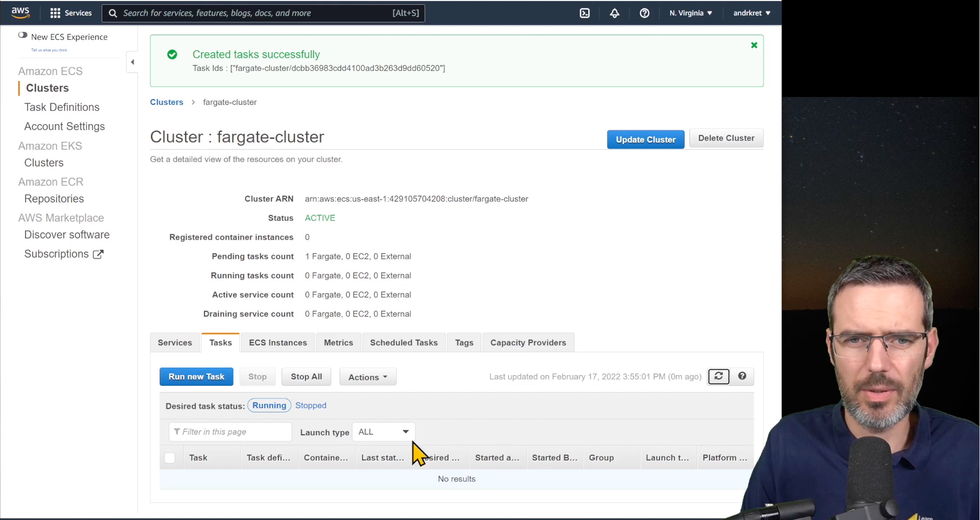Open the Services grid menu
The image size is (980, 520).
click(71, 13)
